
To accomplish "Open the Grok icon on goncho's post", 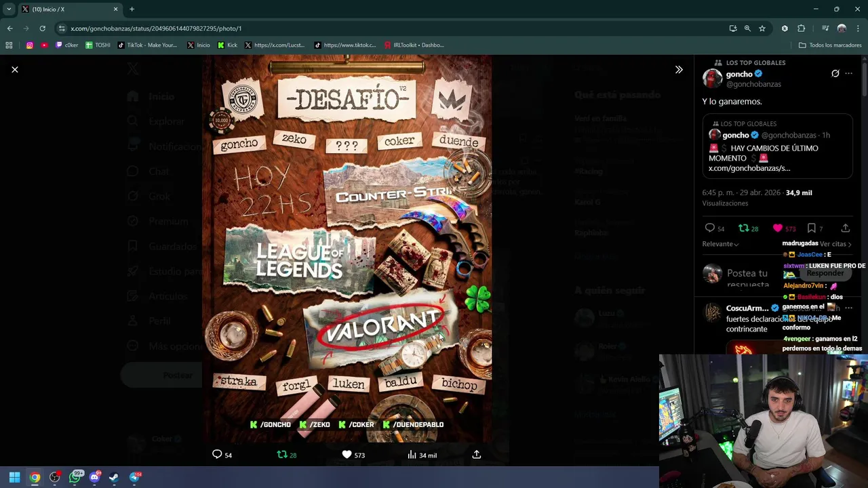I will pos(835,73).
